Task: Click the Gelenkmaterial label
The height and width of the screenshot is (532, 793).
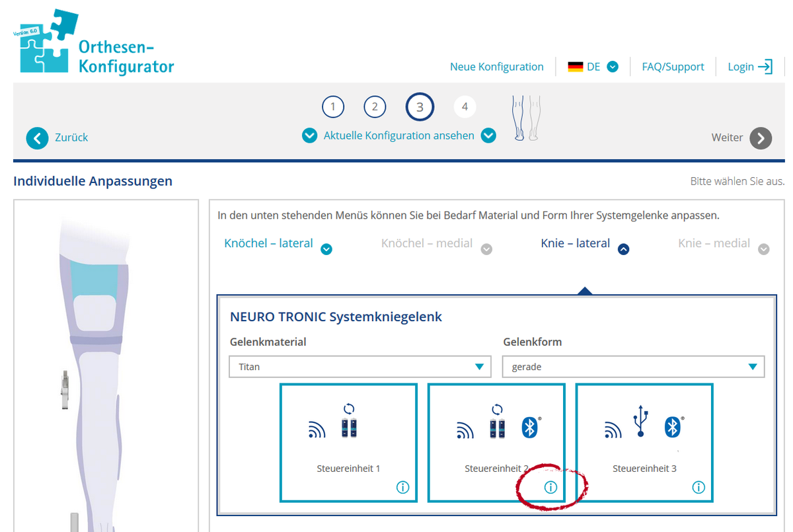Action: coord(268,342)
